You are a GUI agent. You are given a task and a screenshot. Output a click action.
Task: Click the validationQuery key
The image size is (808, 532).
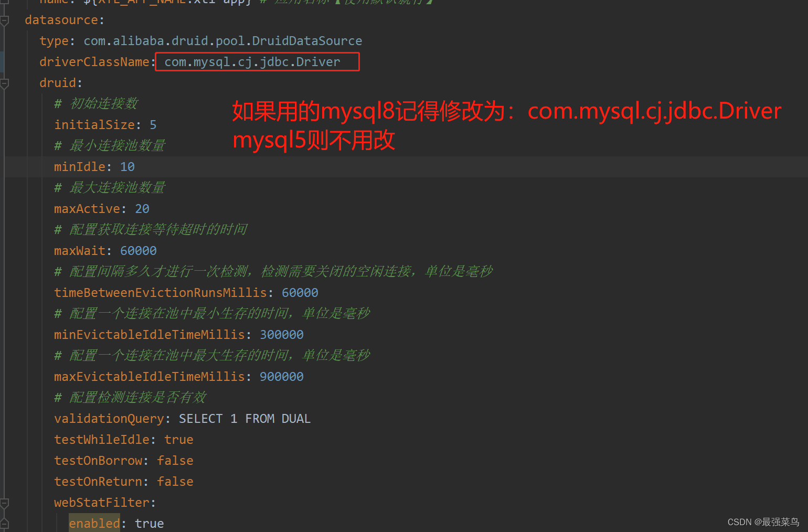(x=109, y=419)
